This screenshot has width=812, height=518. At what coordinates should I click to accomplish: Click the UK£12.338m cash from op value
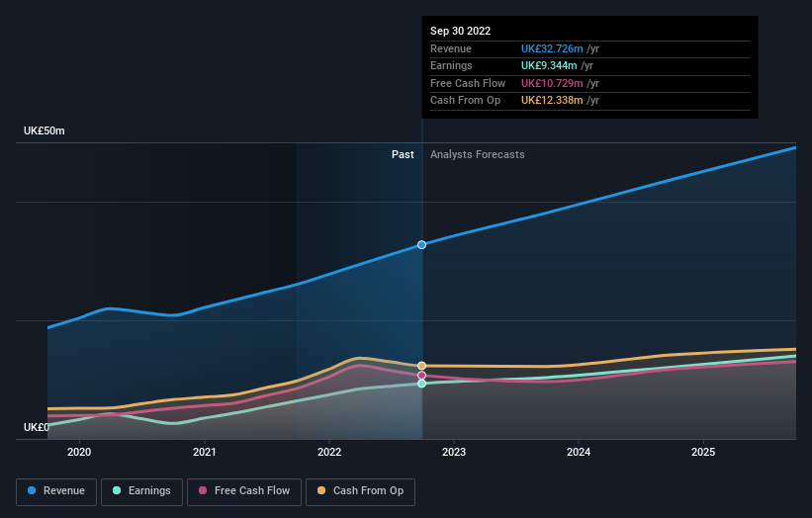click(552, 101)
